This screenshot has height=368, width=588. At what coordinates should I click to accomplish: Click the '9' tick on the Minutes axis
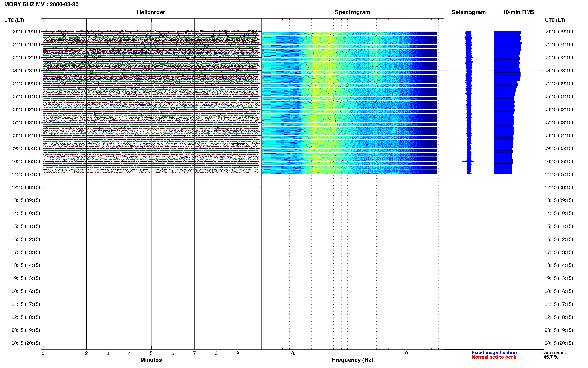[238, 353]
